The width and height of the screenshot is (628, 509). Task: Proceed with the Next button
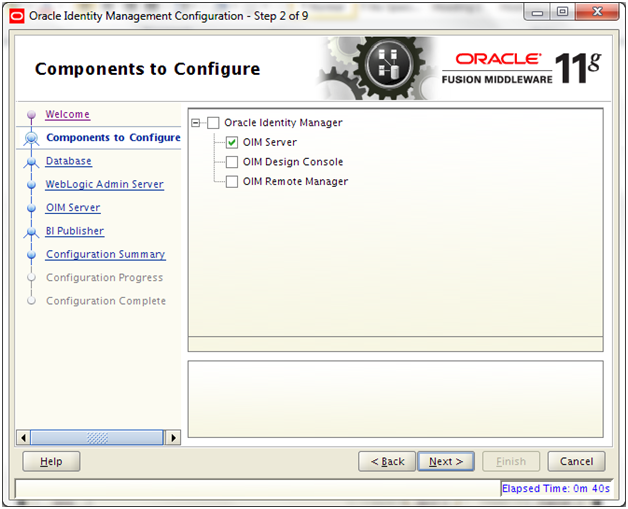click(x=446, y=462)
